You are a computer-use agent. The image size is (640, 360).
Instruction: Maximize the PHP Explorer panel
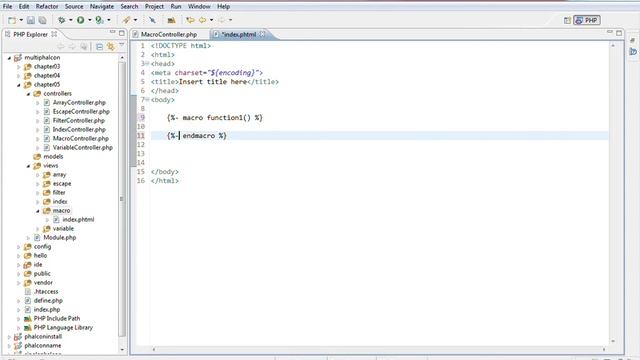(122, 33)
